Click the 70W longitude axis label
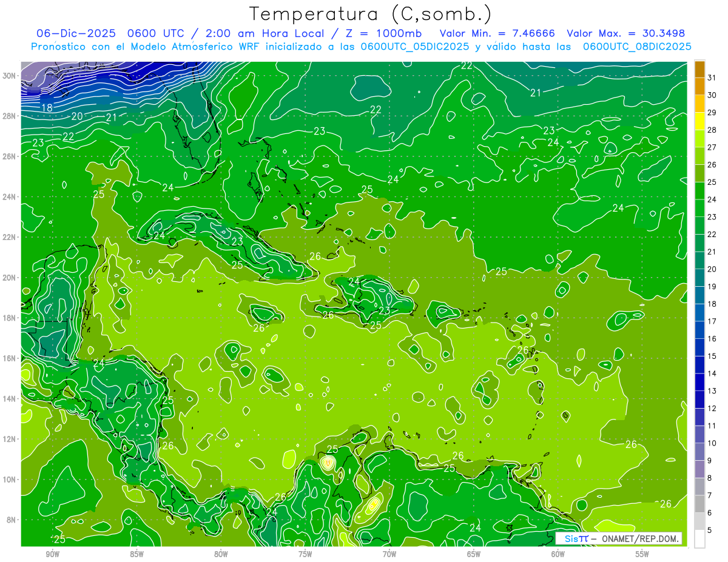This screenshot has height=562, width=728. 389,554
